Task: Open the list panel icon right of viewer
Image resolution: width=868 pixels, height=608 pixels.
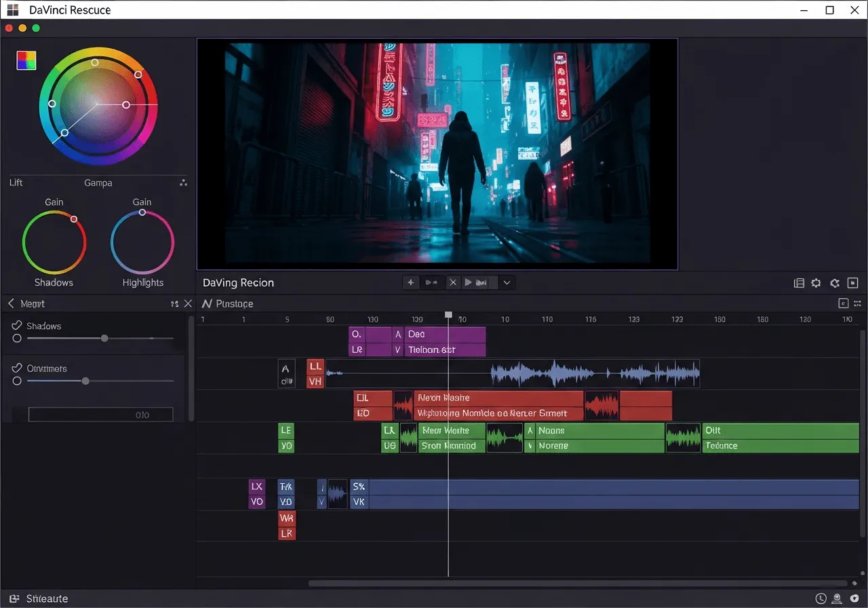Action: 799,283
